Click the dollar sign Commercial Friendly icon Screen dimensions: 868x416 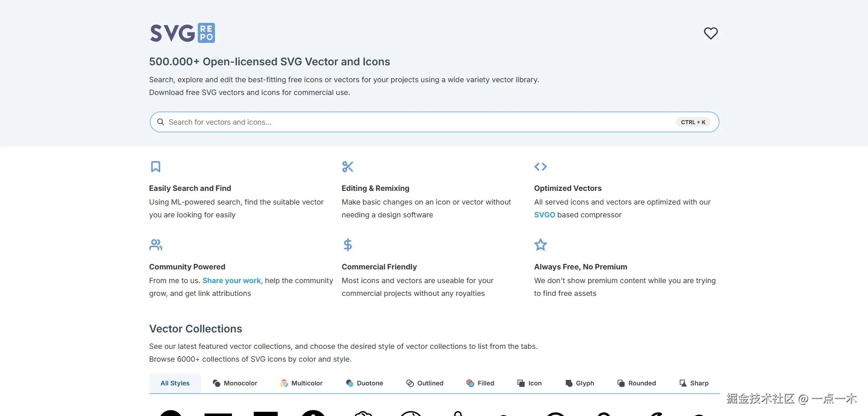pos(347,245)
